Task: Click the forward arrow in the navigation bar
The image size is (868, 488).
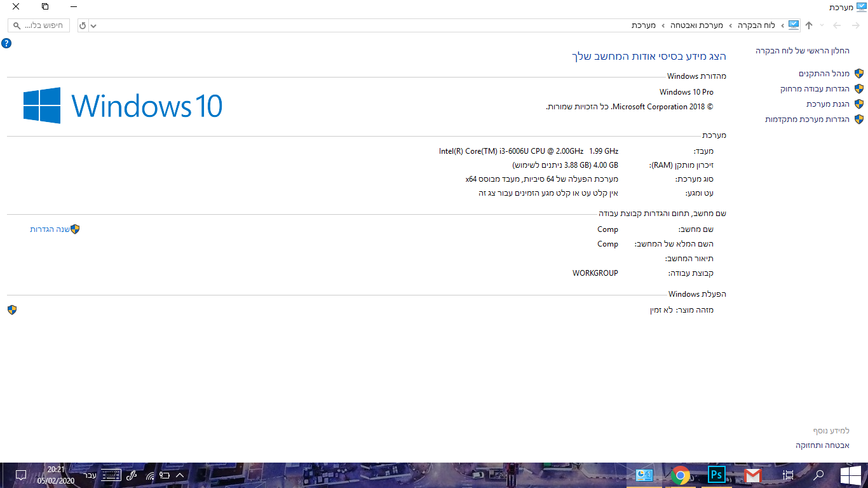Action: [837, 25]
